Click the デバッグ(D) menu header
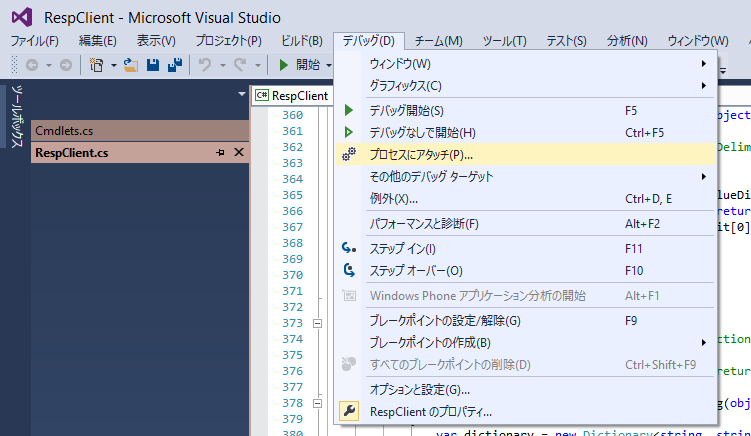The image size is (751, 436). (x=369, y=41)
